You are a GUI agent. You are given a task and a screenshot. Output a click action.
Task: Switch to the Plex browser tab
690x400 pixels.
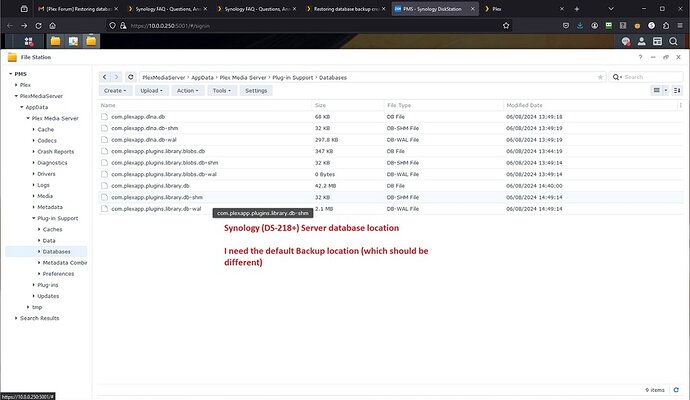pos(524,9)
